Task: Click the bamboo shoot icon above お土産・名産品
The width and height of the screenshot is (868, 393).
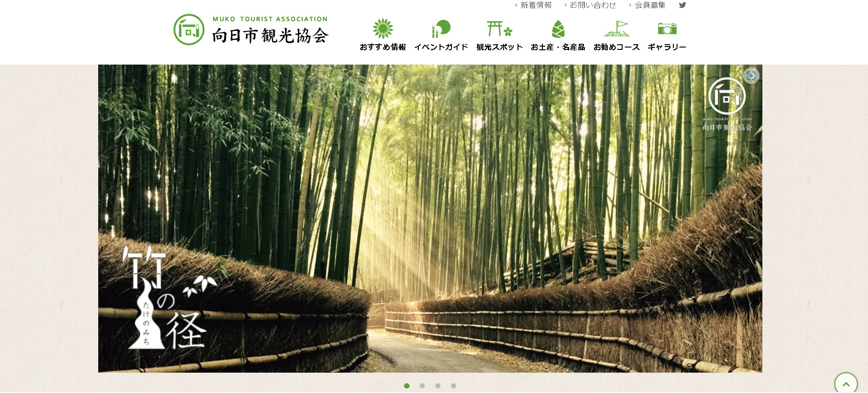Action: [558, 29]
